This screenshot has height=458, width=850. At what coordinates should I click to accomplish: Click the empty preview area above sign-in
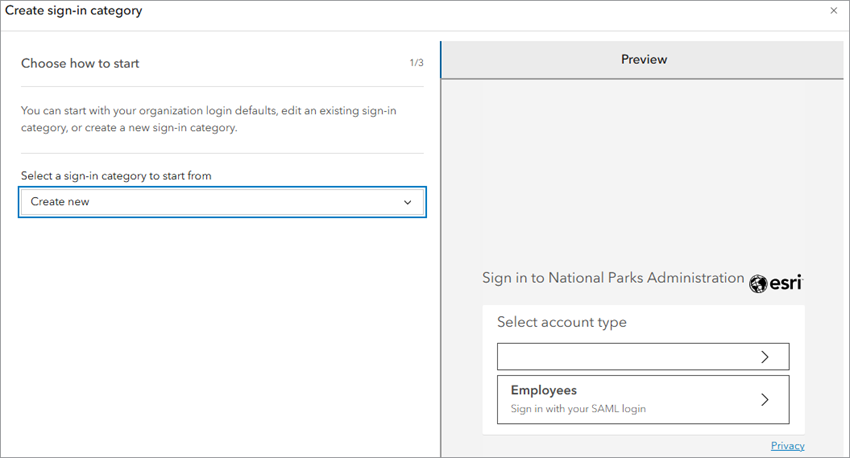(642, 170)
